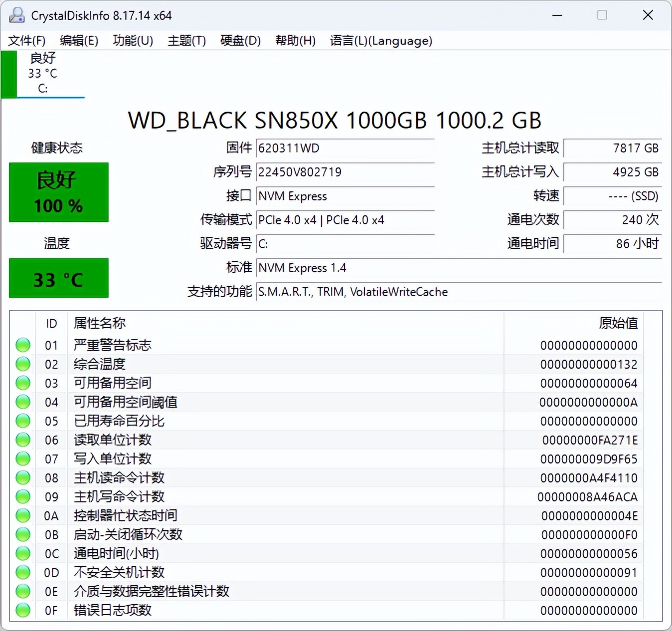Click rotation rate value ---- (SSD)
This screenshot has width=672, height=631.
tap(613, 196)
